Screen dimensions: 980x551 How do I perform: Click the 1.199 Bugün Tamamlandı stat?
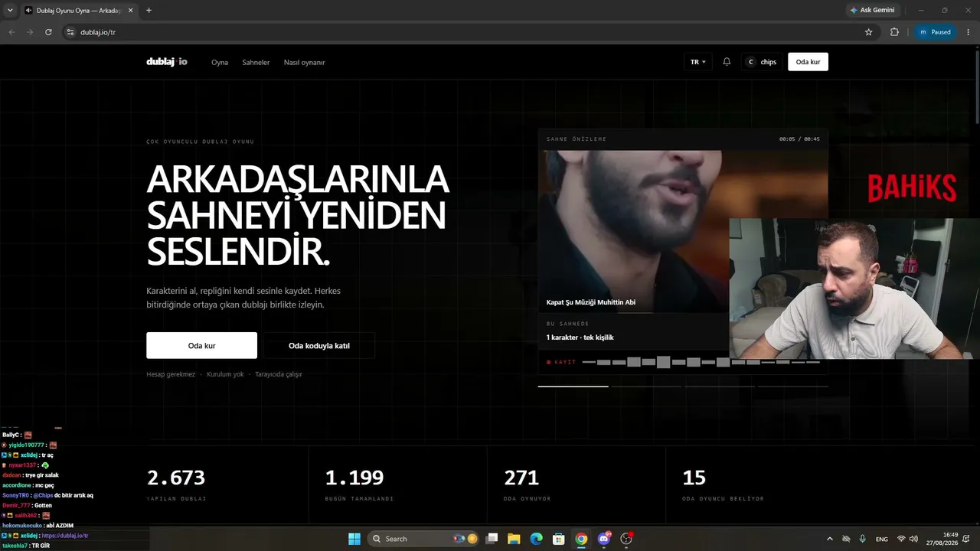(359, 485)
